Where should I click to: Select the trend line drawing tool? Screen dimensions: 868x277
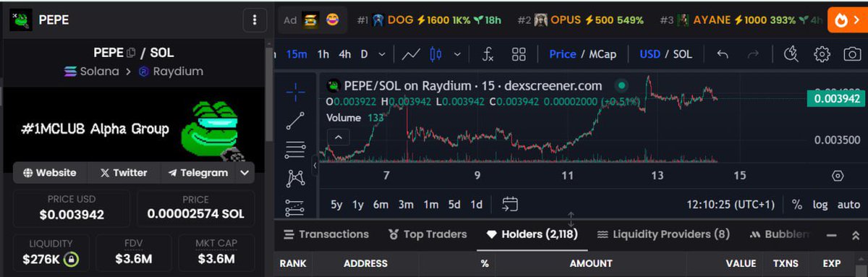(x=295, y=121)
